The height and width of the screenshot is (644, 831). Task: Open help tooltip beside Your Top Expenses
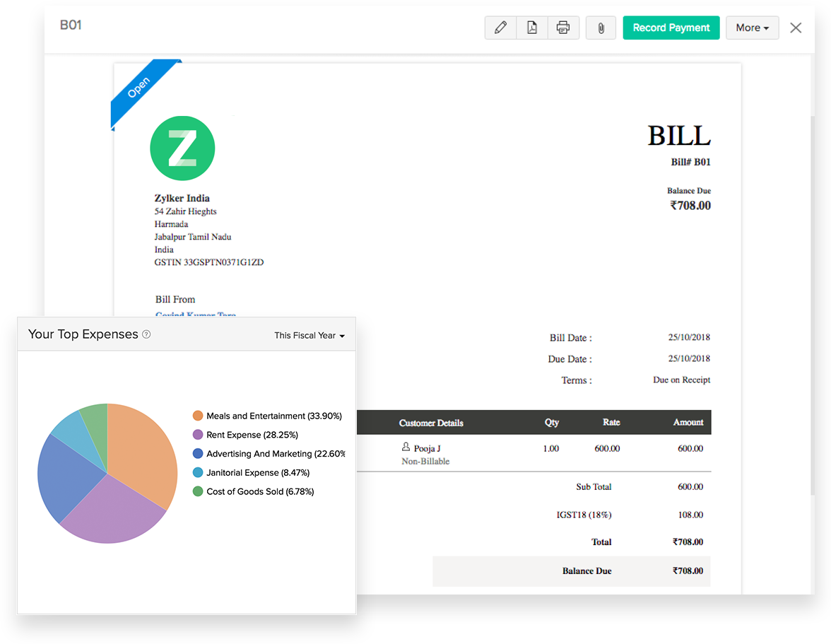[146, 334]
